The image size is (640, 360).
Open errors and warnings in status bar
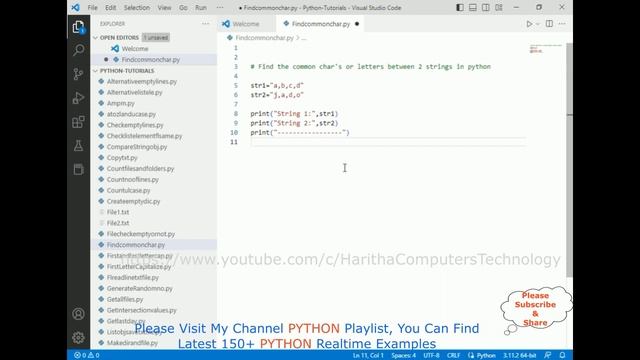point(87,355)
